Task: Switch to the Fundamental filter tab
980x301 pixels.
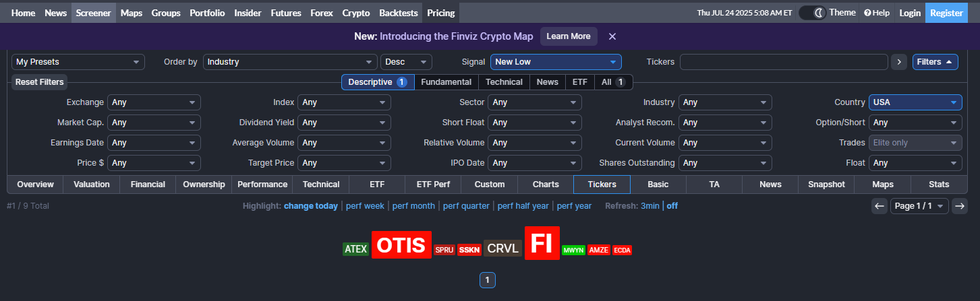Action: pos(446,82)
